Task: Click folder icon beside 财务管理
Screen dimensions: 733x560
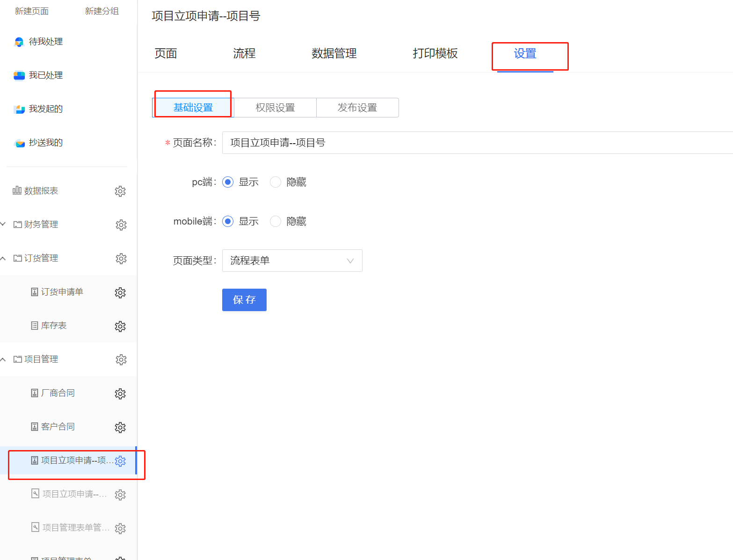Action: [x=18, y=225]
